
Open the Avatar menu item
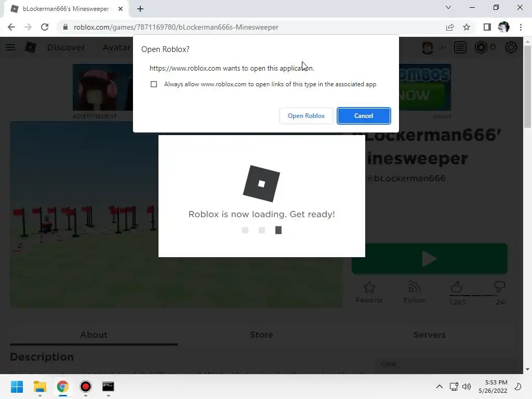117,47
